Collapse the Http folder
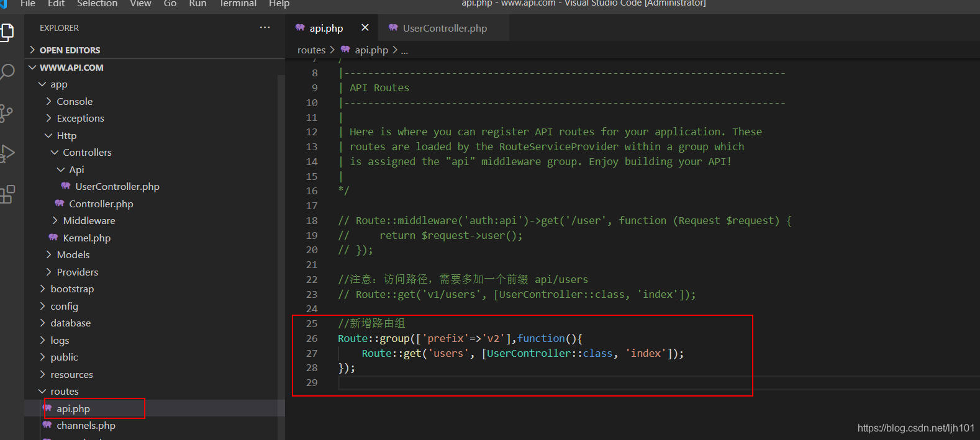 (48, 135)
